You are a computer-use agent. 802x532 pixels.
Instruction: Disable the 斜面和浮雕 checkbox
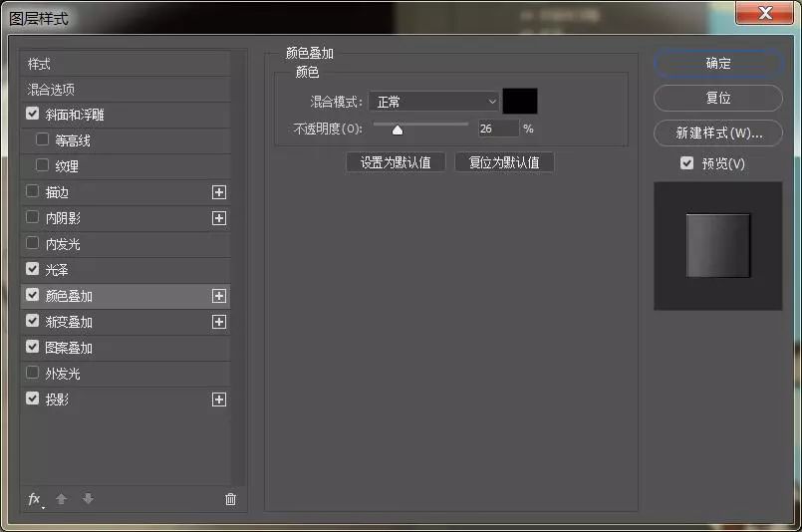coord(33,115)
